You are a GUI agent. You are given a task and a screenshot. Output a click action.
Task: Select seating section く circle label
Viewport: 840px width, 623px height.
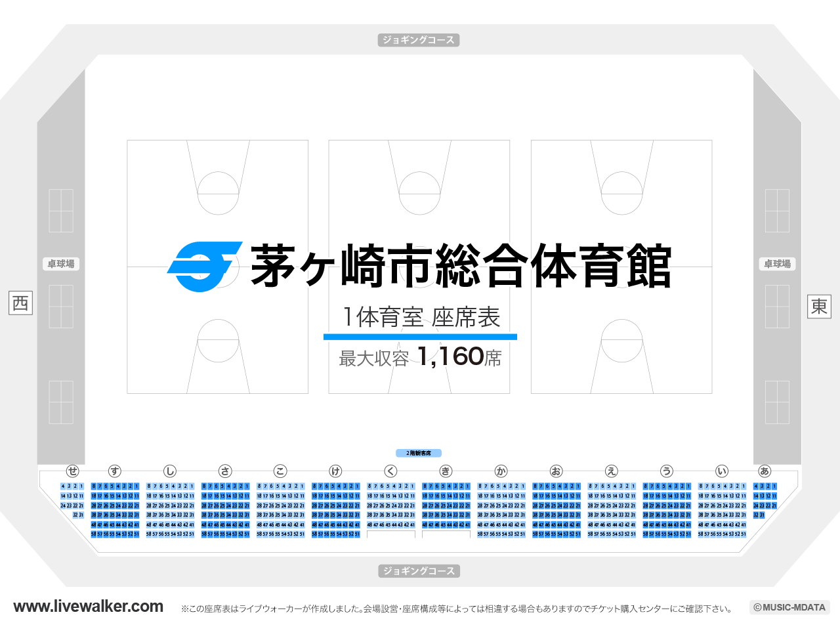click(x=390, y=471)
